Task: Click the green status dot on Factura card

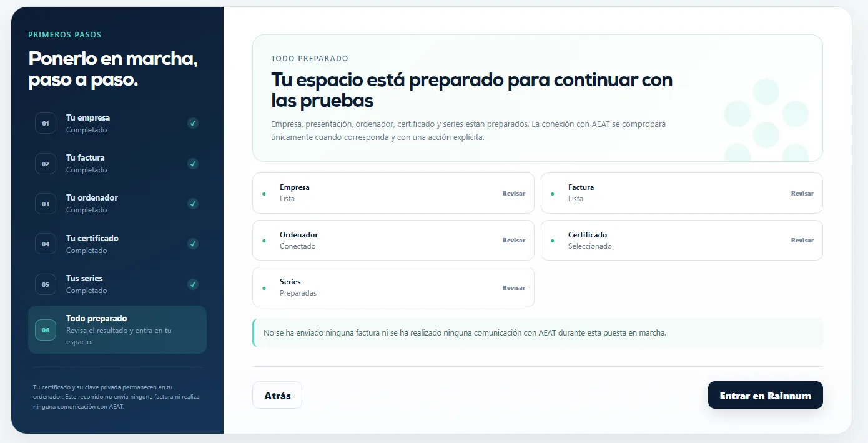Action: point(553,194)
